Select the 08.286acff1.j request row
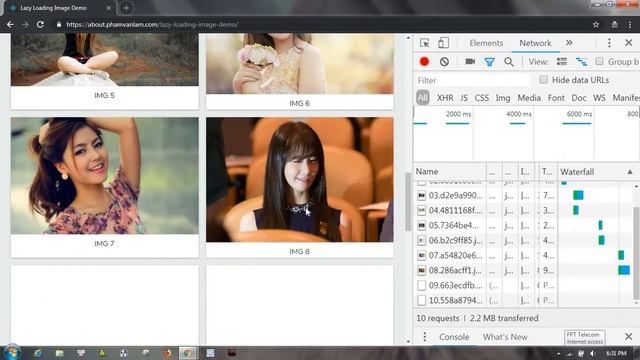 coord(524,270)
